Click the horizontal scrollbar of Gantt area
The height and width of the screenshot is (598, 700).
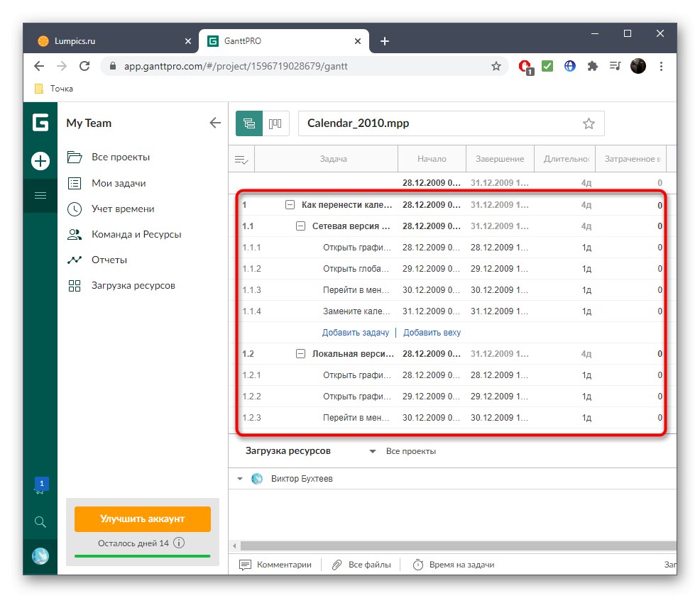[459, 546]
